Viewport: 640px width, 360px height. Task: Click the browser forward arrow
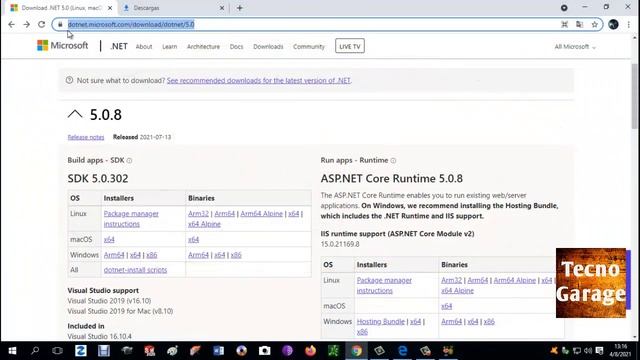point(27,24)
